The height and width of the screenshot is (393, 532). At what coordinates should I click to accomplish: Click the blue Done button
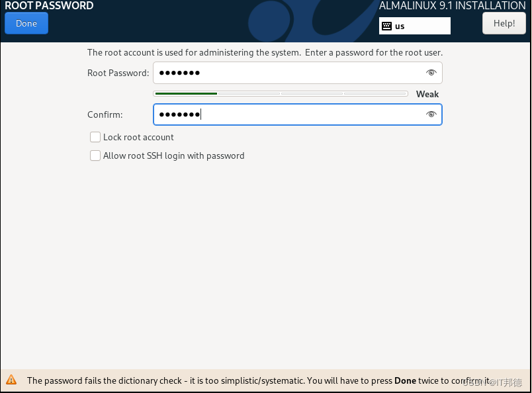(x=26, y=23)
